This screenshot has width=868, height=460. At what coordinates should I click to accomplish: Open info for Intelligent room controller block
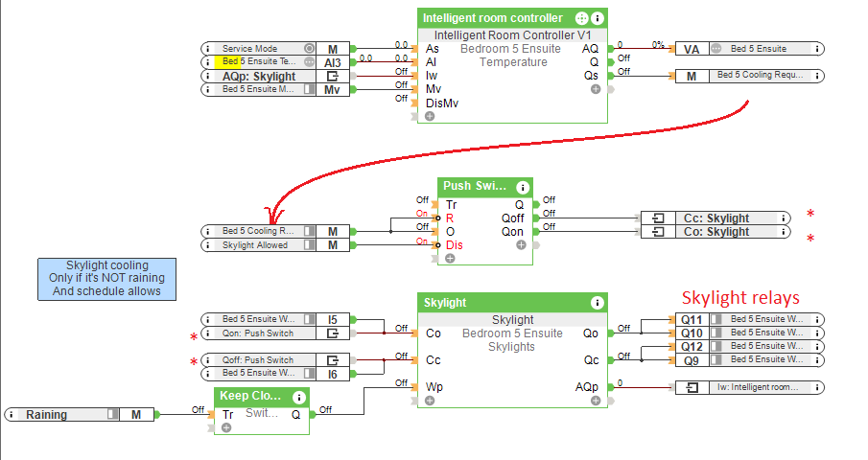[x=598, y=18]
